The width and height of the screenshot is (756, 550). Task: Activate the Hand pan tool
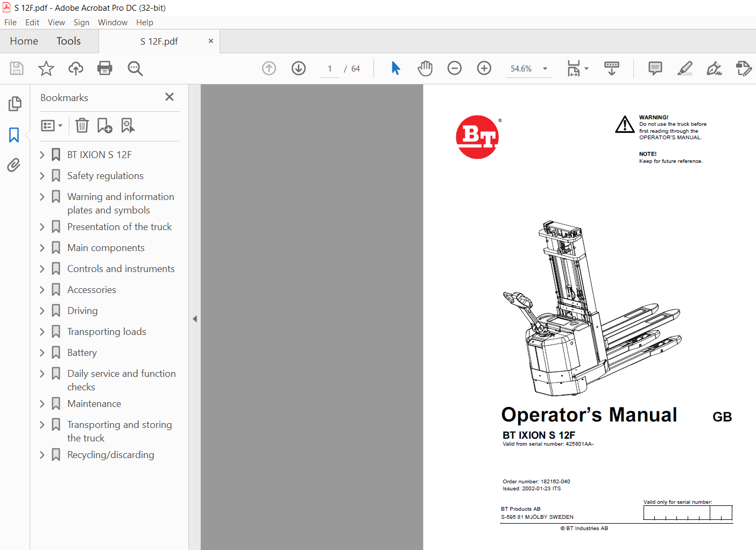coord(425,68)
